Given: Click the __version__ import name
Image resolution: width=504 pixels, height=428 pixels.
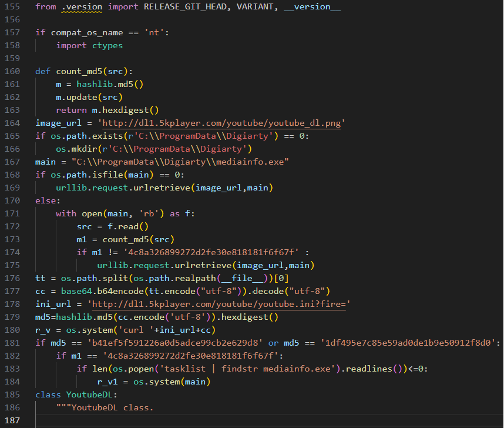Looking at the screenshot, I should pos(312,6).
